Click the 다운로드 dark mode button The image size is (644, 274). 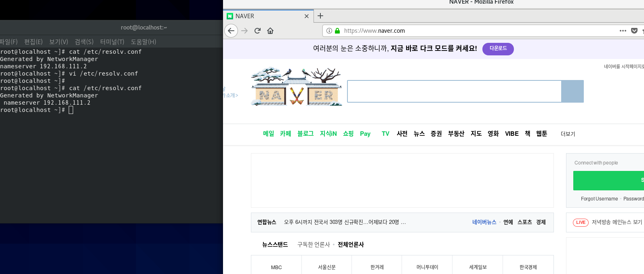pyautogui.click(x=498, y=48)
